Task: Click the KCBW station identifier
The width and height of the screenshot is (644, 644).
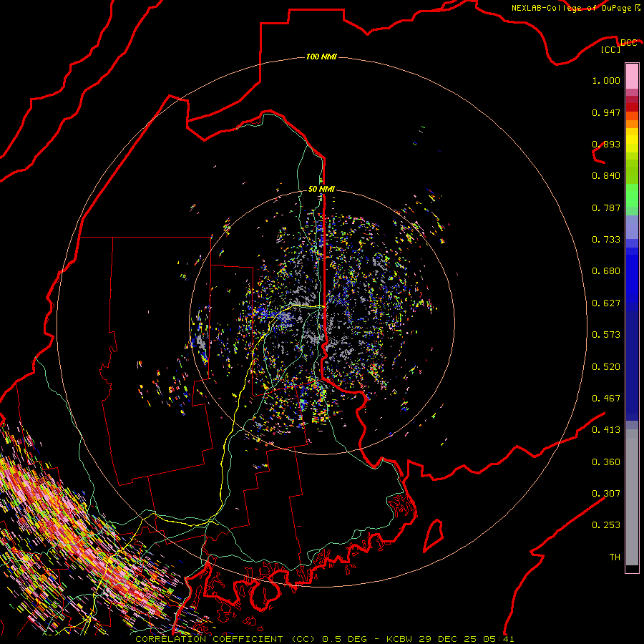Action: [x=401, y=639]
